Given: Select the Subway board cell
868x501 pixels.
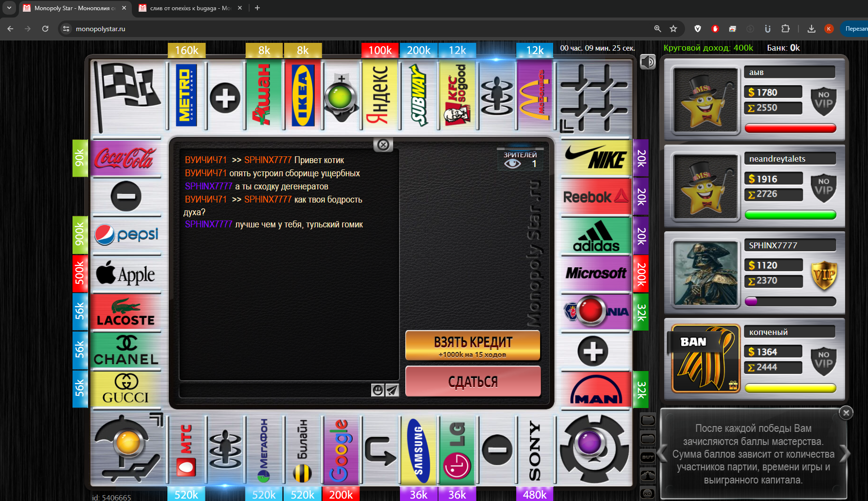Looking at the screenshot, I should pyautogui.click(x=418, y=95).
